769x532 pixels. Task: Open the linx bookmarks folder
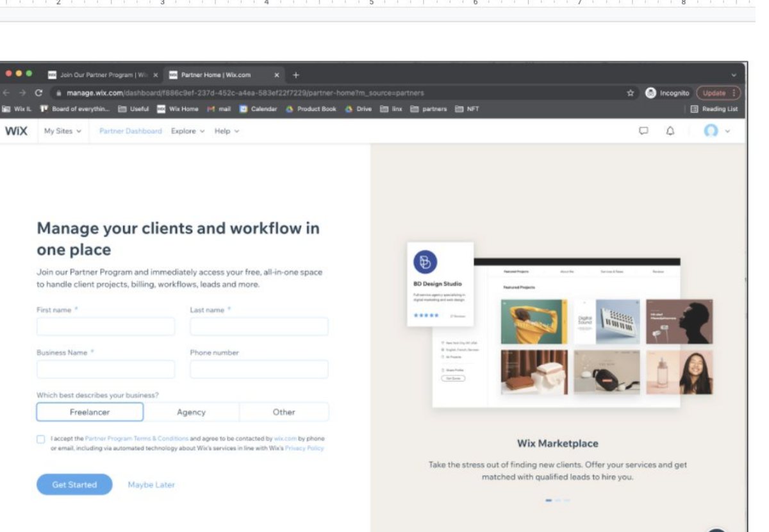[391, 109]
